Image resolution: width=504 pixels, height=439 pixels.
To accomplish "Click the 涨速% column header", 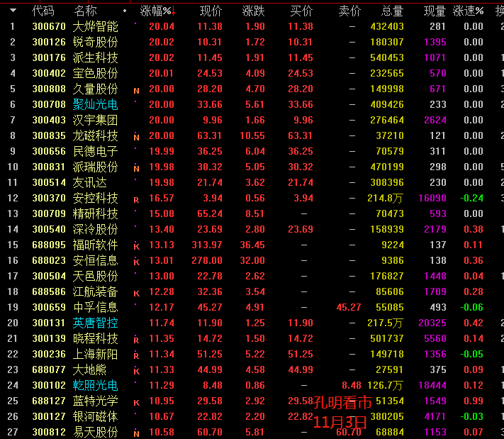I will point(469,11).
